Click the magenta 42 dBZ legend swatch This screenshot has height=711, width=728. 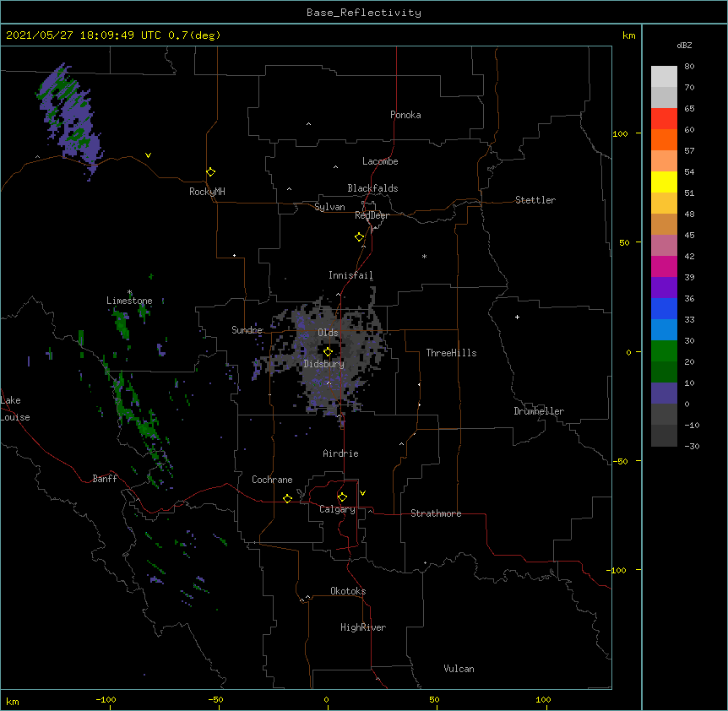[x=664, y=266]
